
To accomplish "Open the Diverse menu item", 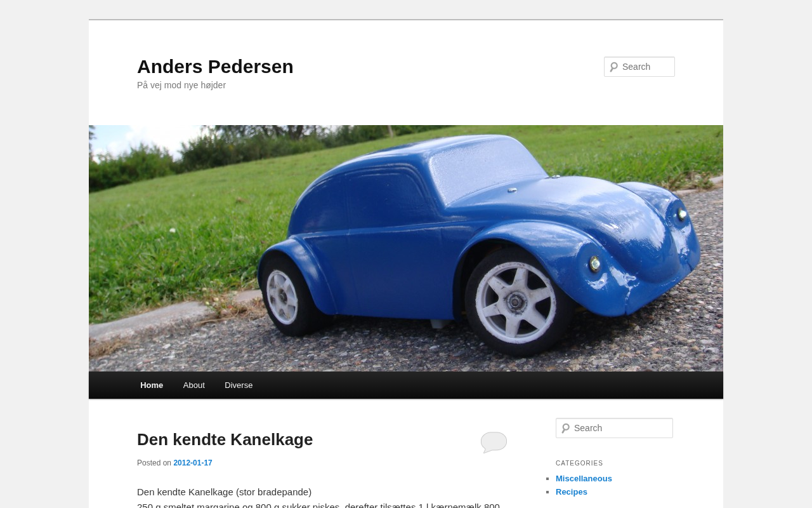I will click(x=239, y=385).
